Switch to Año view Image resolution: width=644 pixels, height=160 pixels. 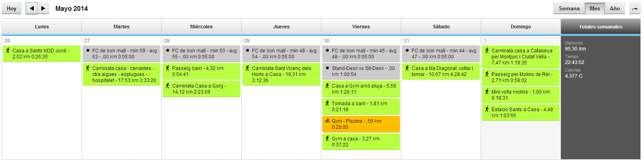[x=615, y=8]
